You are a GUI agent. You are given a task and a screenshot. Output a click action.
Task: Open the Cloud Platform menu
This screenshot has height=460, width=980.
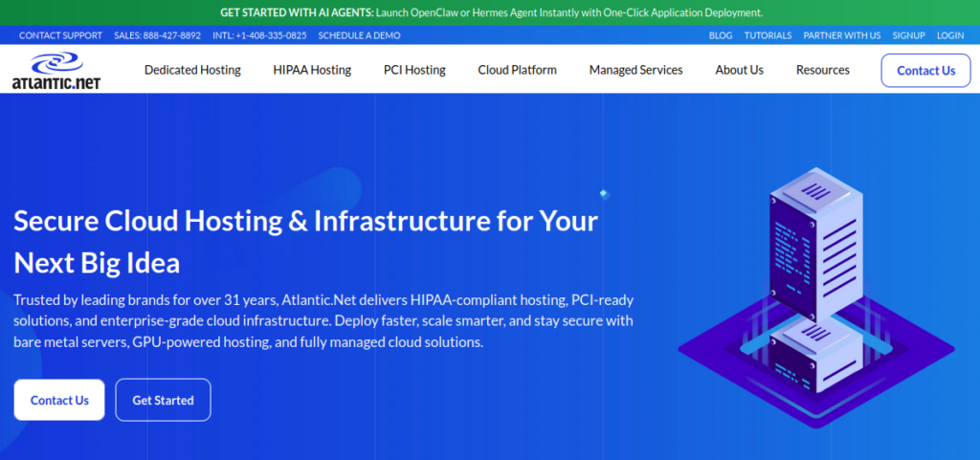(518, 70)
